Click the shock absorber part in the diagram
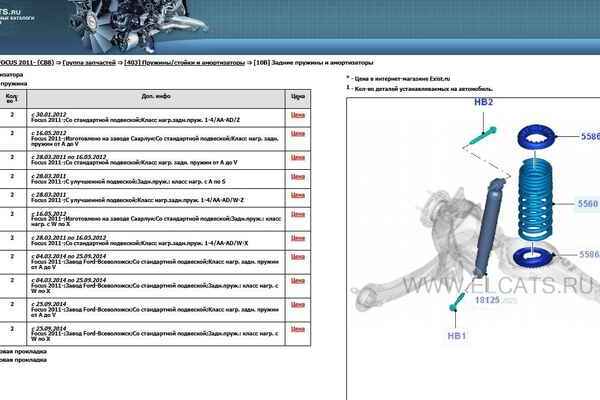The width and height of the screenshot is (600, 400). (488, 228)
